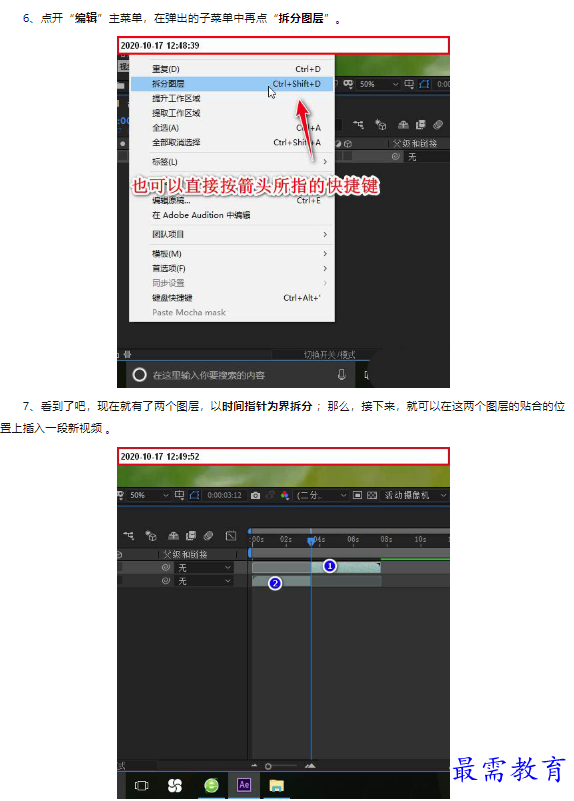The width and height of the screenshot is (574, 801).
Task: Click 编辑原稿... menu entry
Action: [232, 200]
